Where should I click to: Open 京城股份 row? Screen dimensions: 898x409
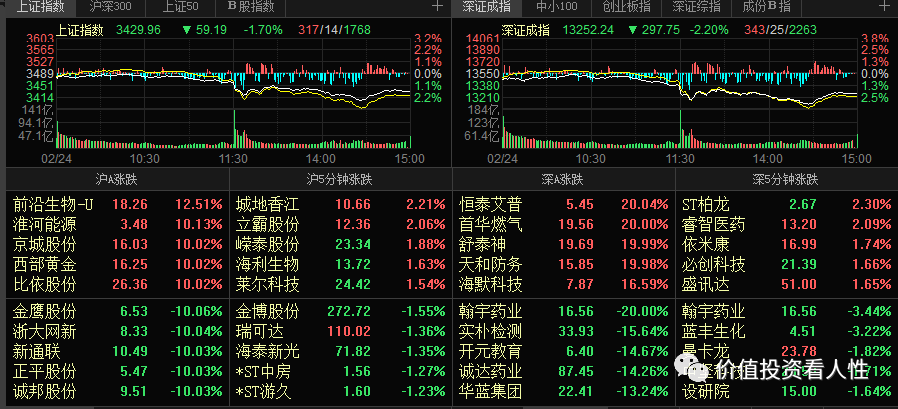pos(117,245)
